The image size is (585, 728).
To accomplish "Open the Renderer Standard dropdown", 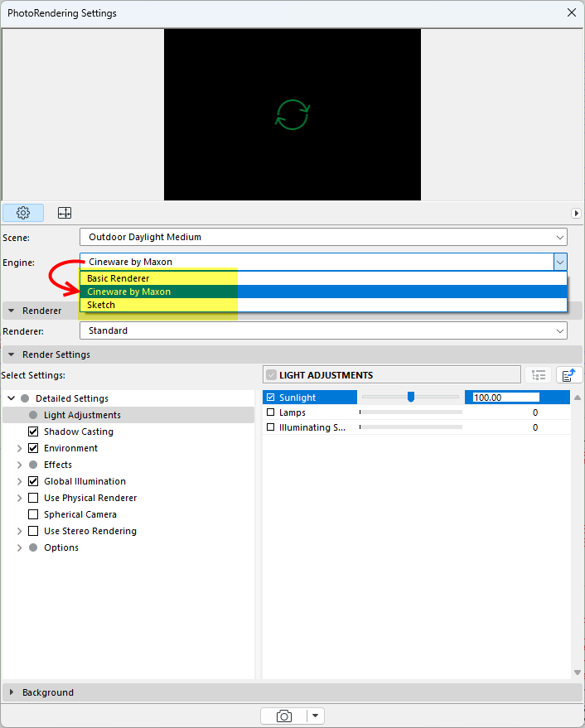I will pyautogui.click(x=323, y=331).
